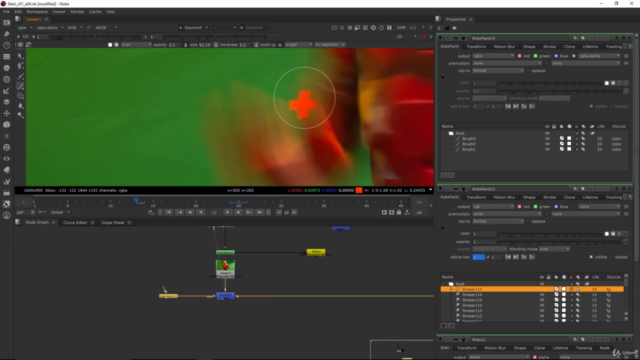Jump to last frame button in the timeline
Screen dimensions: 640x360
[x=260, y=212]
